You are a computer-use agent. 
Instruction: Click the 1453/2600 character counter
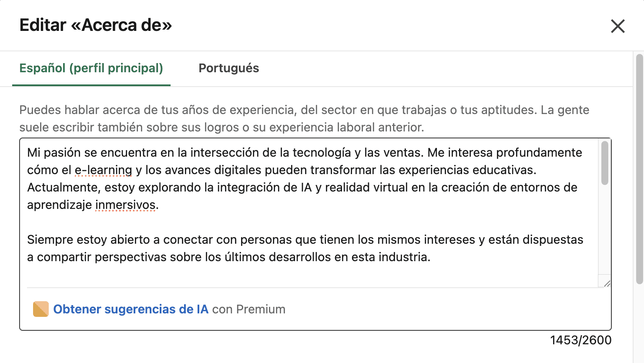(x=580, y=340)
